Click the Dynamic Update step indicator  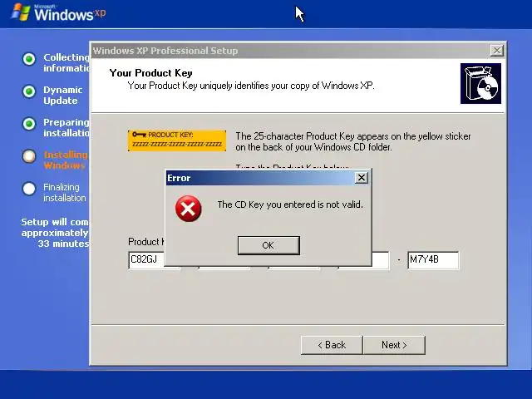[29, 91]
